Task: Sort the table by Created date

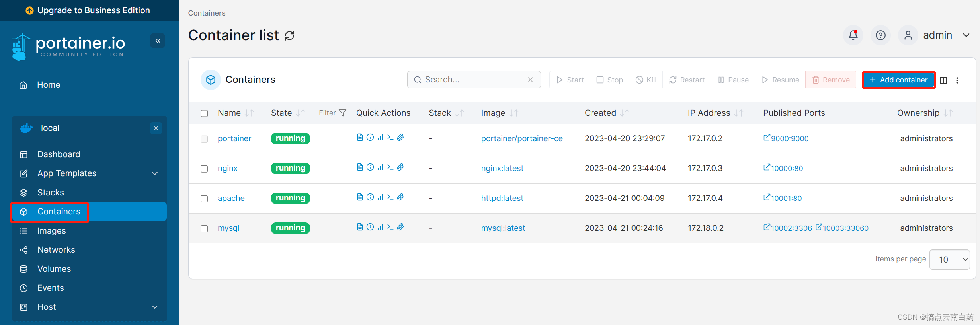Action: [607, 113]
